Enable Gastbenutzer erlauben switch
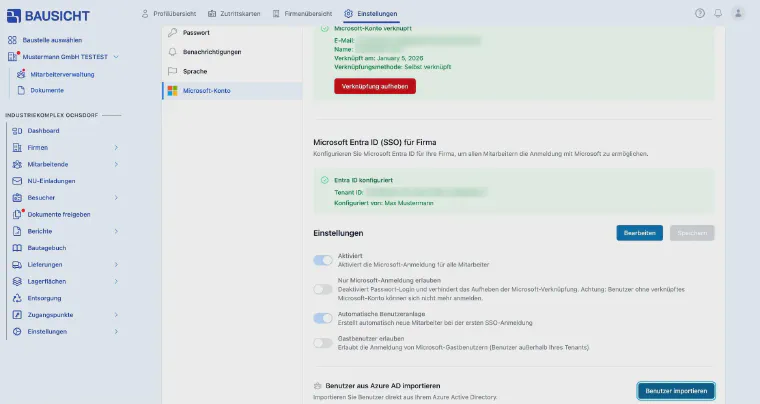The width and height of the screenshot is (760, 404). 323,343
